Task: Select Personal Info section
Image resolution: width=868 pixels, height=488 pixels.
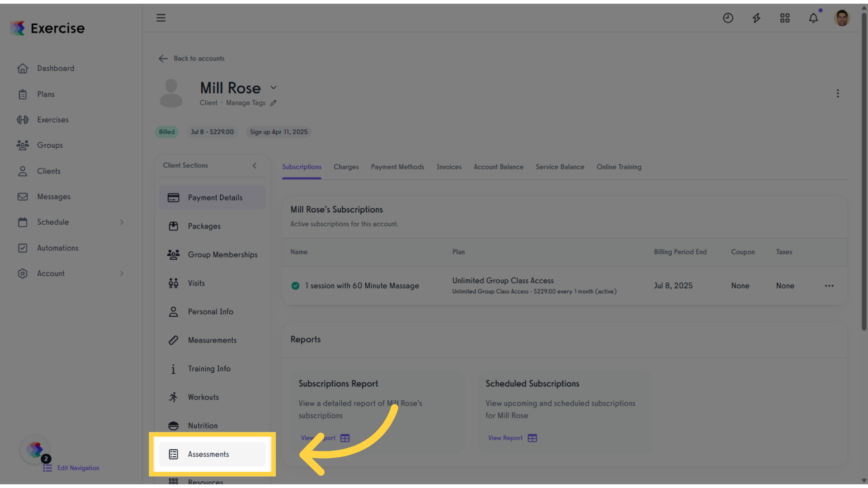Action: click(212, 312)
